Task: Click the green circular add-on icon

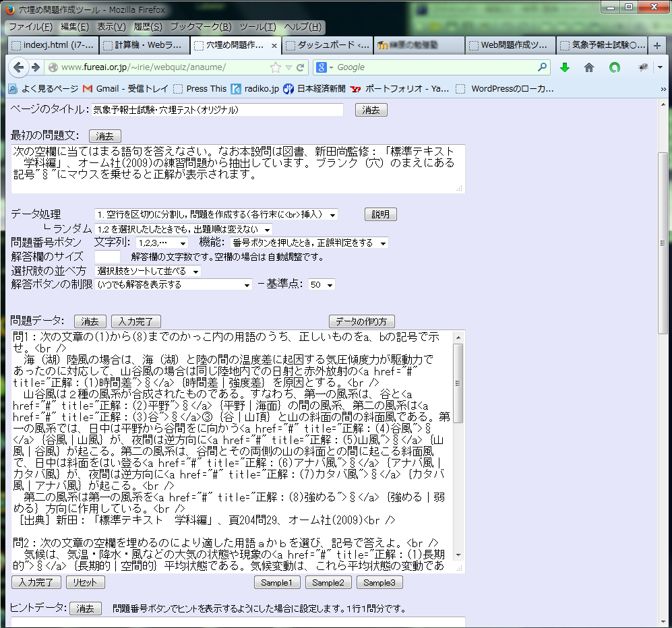Action: [615, 67]
